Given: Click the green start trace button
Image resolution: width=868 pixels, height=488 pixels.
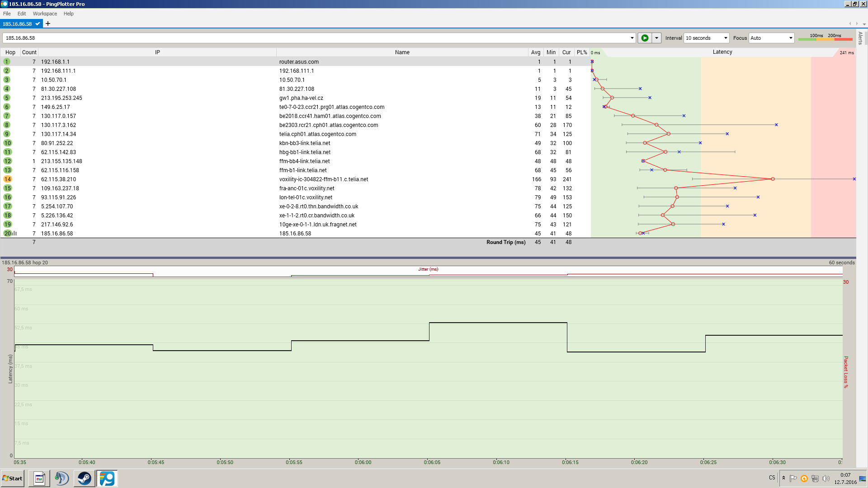Looking at the screenshot, I should tap(645, 38).
